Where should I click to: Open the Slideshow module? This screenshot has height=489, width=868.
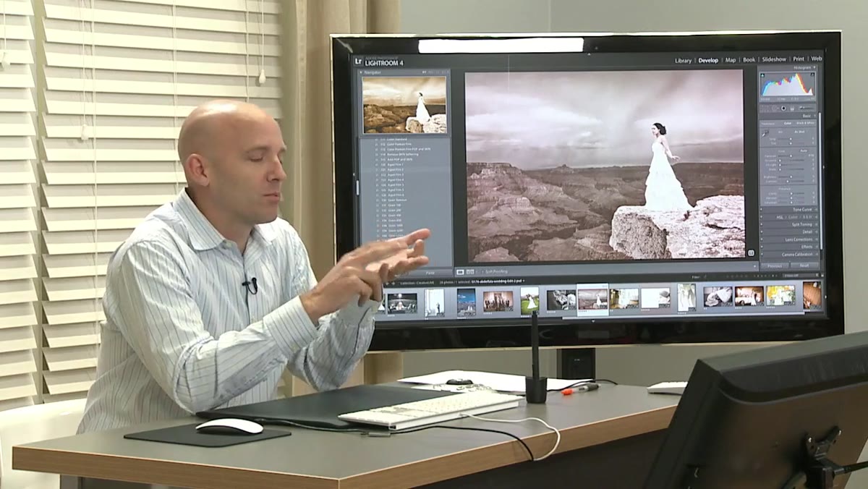(x=774, y=59)
